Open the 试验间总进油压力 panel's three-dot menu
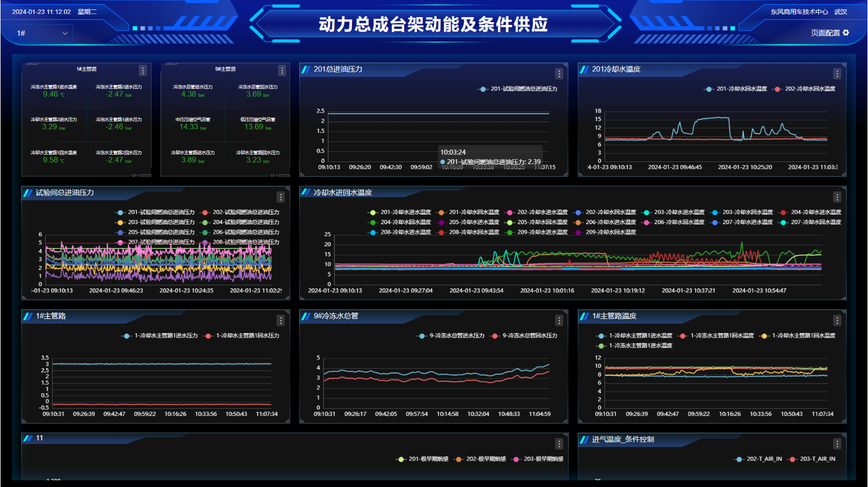The height and width of the screenshot is (487, 868). (281, 197)
